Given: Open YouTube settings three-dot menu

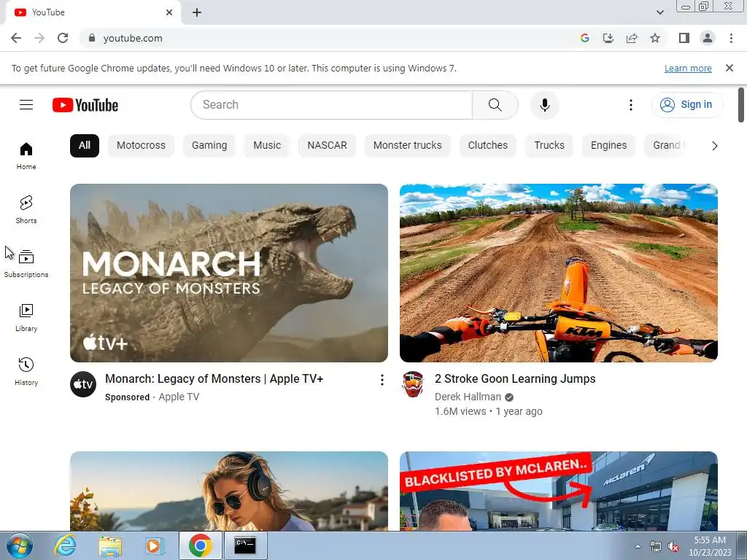Looking at the screenshot, I should pos(631,105).
